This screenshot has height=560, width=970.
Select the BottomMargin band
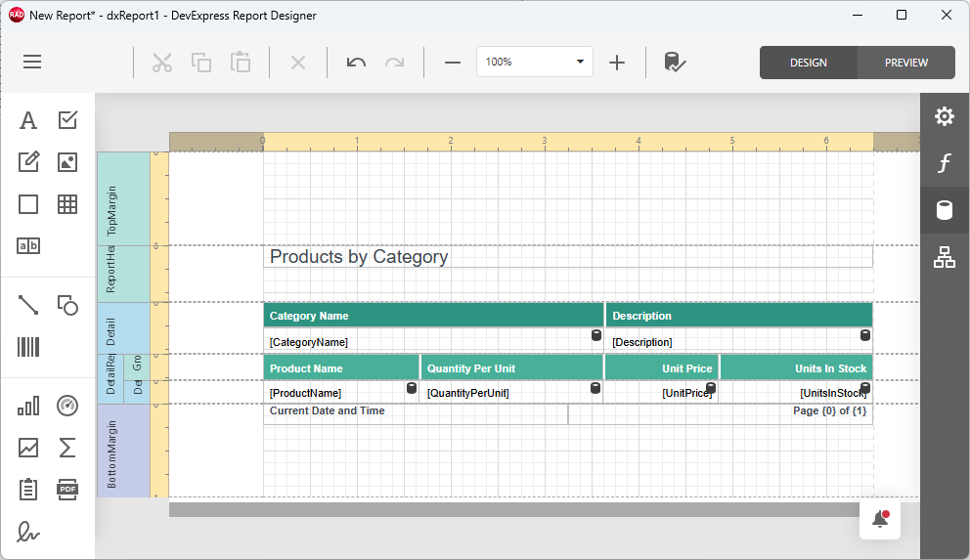point(124,451)
